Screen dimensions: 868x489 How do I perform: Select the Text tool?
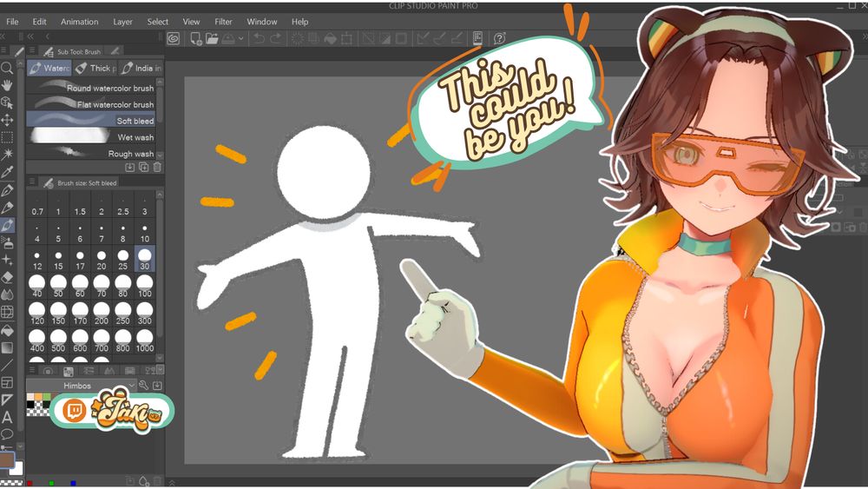pyautogui.click(x=7, y=417)
